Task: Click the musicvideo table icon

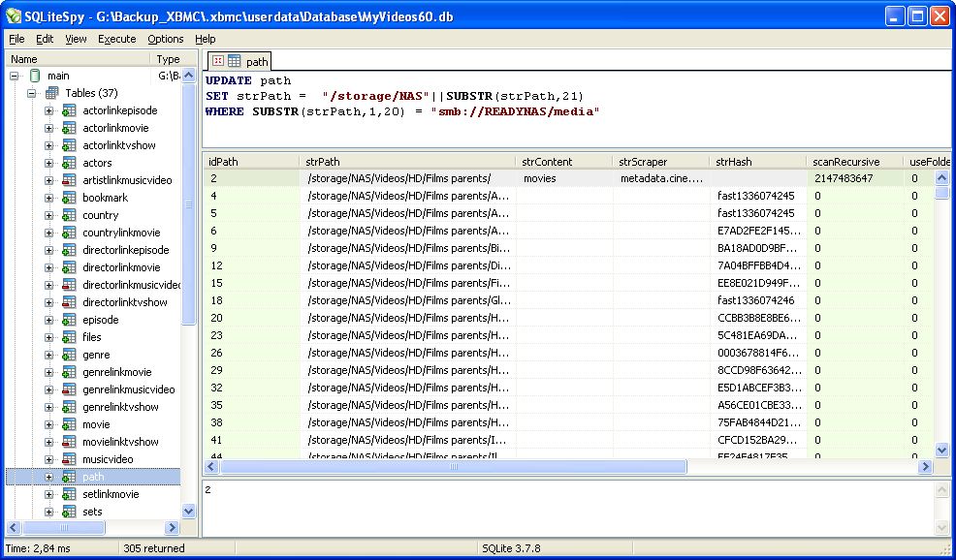Action: coord(69,459)
